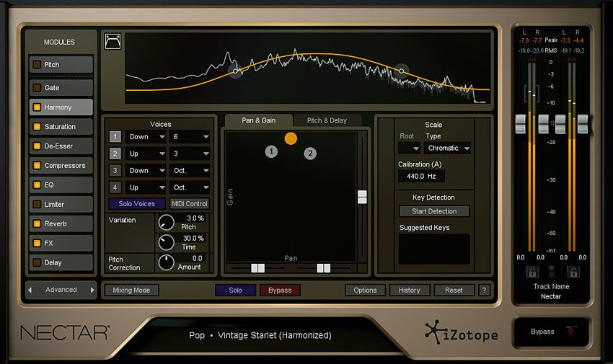Click the left pan slider handle

click(x=257, y=268)
